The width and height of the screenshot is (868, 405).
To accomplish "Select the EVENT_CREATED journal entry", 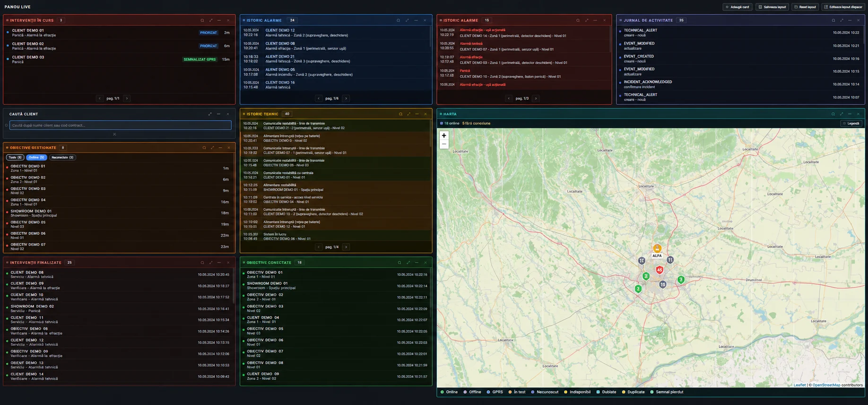I will point(741,59).
